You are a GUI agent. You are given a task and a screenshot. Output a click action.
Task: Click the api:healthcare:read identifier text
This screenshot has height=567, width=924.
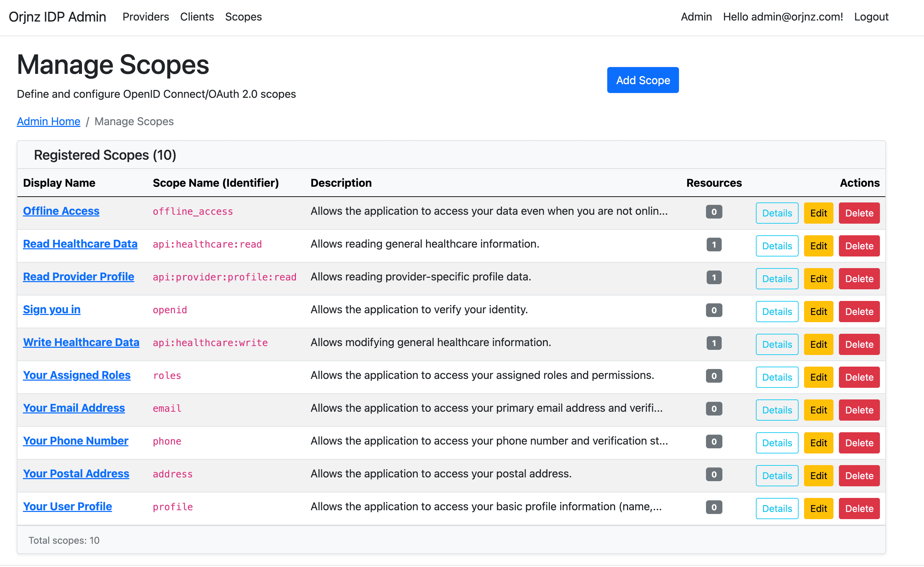207,244
